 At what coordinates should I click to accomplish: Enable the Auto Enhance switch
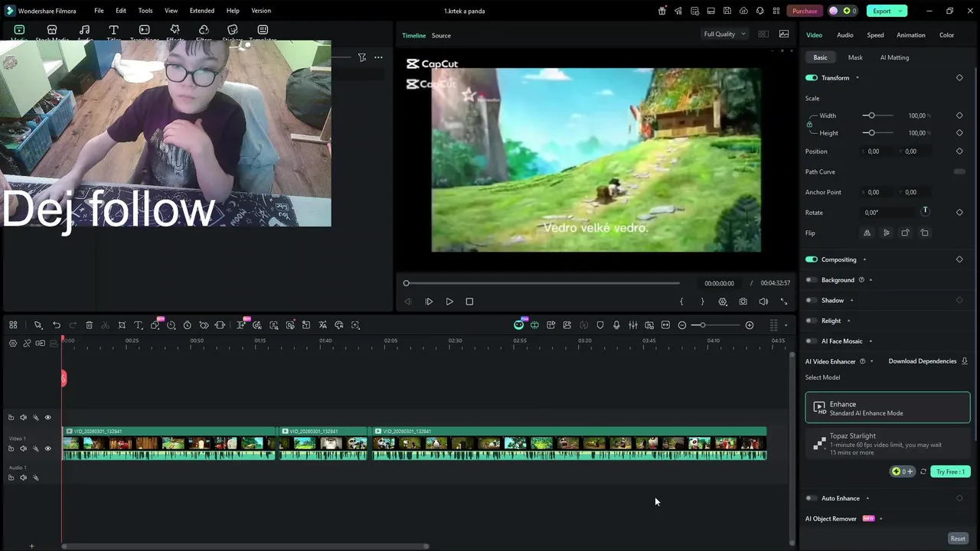(x=812, y=498)
